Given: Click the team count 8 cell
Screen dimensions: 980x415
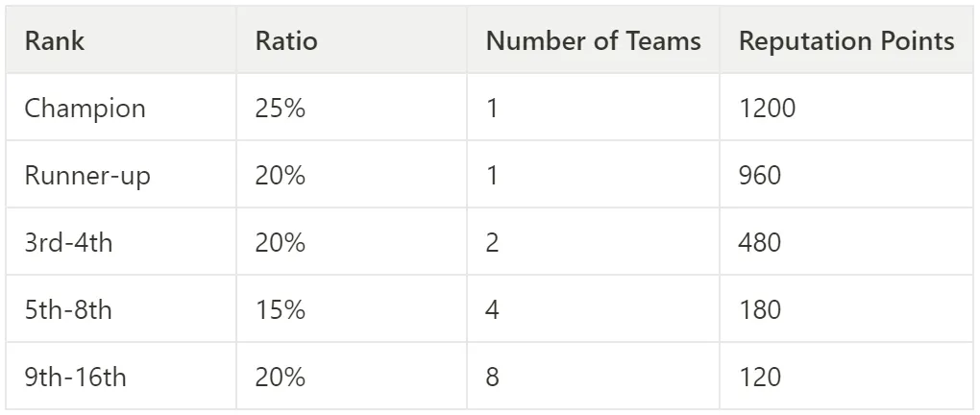Looking at the screenshot, I should click(x=593, y=376).
